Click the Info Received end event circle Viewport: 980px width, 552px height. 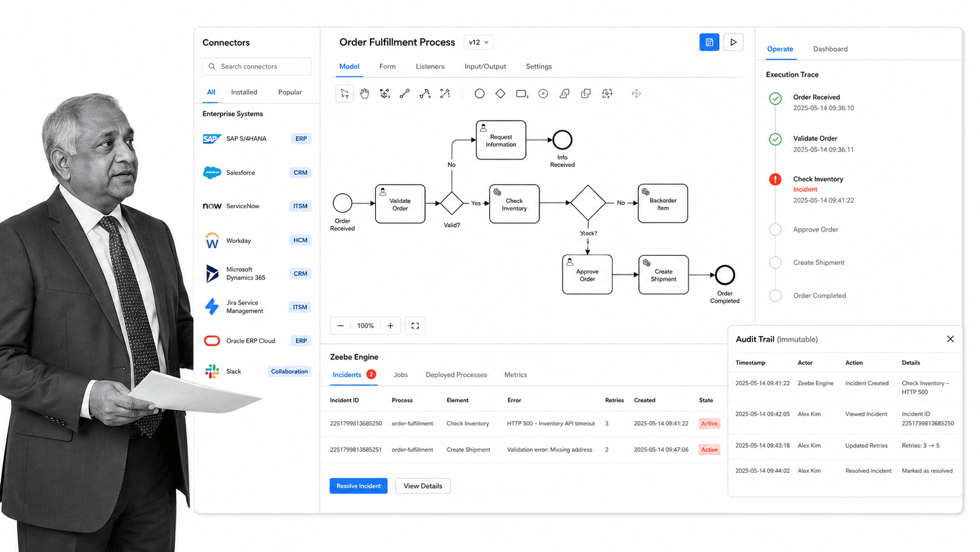[x=562, y=140]
